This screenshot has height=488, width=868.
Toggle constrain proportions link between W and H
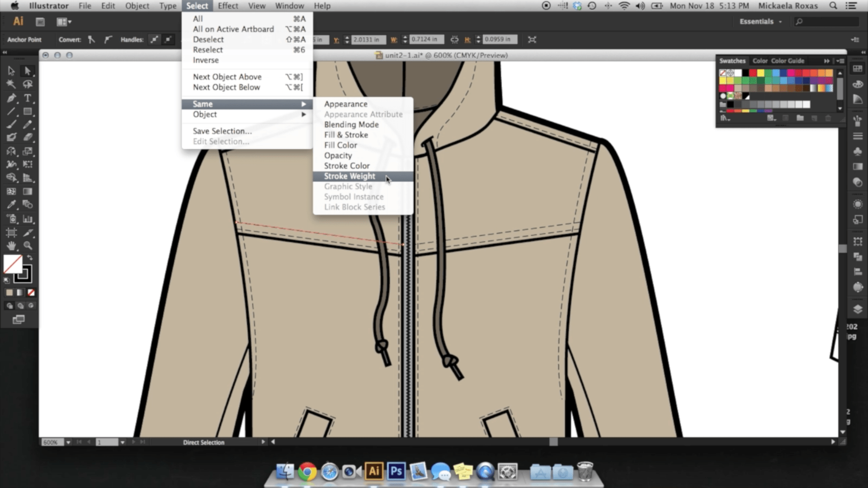coord(454,39)
